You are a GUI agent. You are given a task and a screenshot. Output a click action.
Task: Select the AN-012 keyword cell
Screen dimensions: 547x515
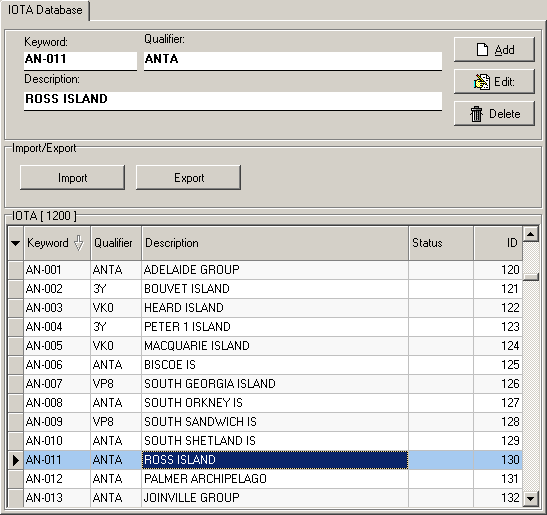pos(57,479)
